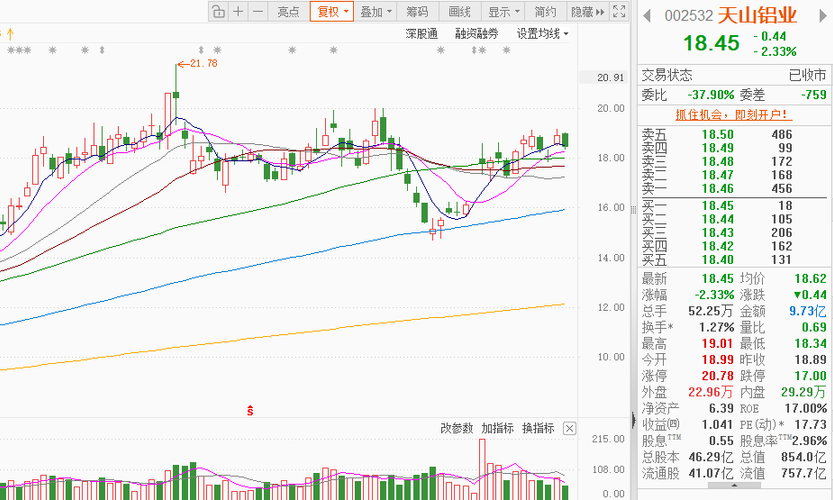The width and height of the screenshot is (833, 500).
Task: Toggle 筹码 chip distribution
Action: point(417,11)
